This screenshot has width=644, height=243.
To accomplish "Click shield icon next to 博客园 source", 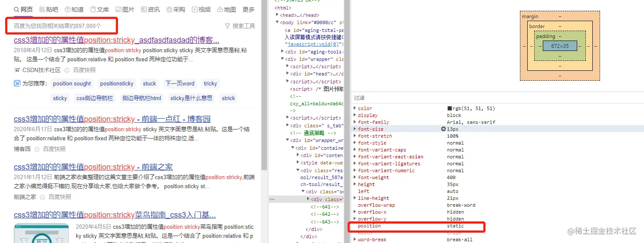I will pos(37,149).
